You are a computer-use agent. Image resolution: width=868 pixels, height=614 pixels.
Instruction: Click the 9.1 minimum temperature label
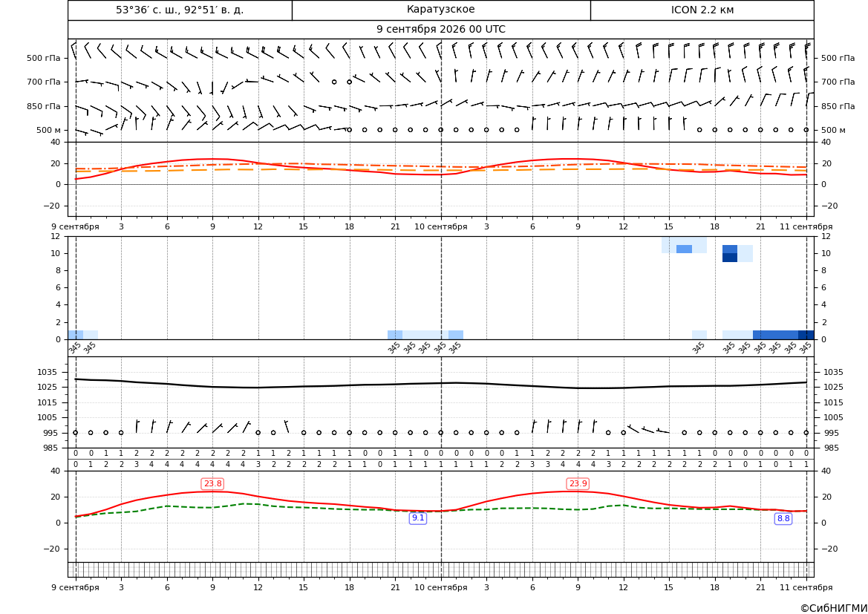(x=418, y=518)
